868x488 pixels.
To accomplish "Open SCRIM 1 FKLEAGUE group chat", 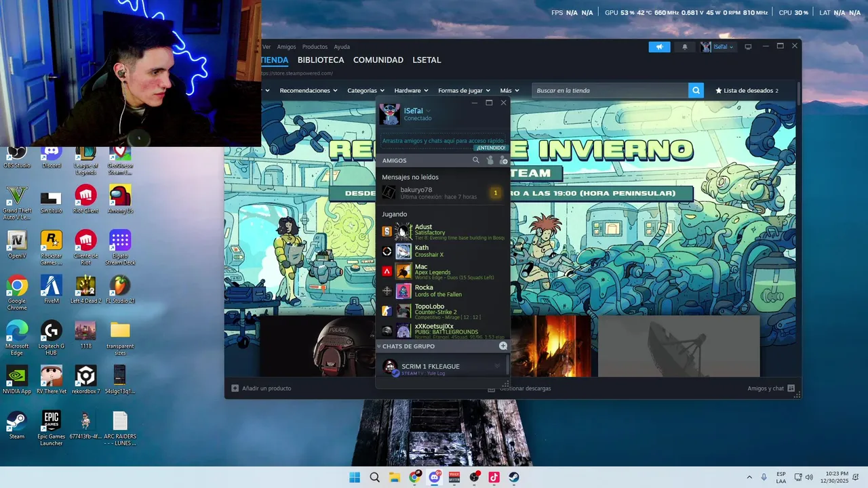I will [x=442, y=369].
